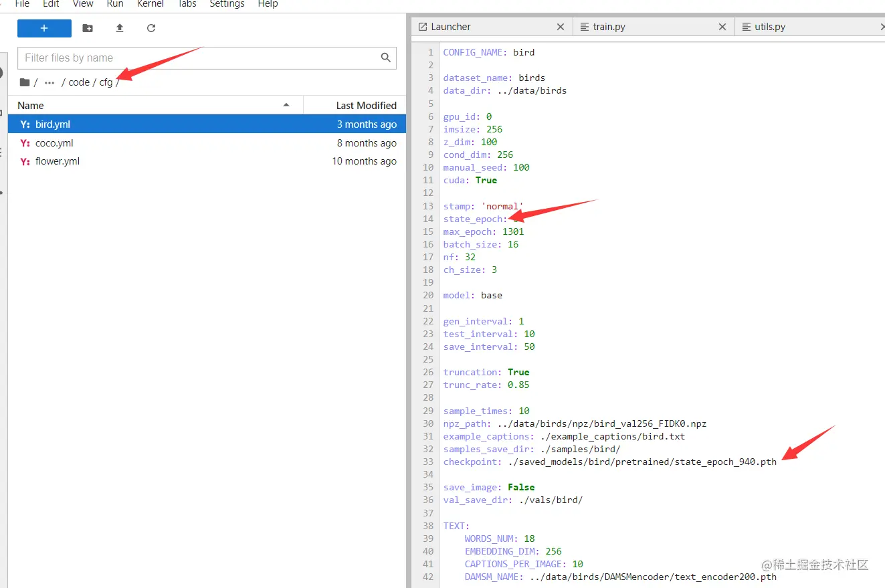
Task: Click the '3 months ago' date of bird.yml
Action: click(x=367, y=124)
